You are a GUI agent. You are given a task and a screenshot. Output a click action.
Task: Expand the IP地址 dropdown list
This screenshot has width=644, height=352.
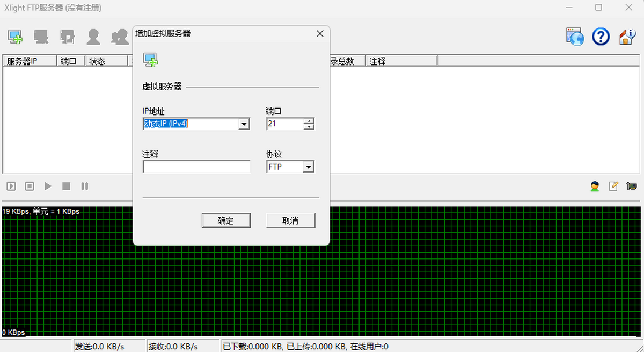tap(244, 124)
